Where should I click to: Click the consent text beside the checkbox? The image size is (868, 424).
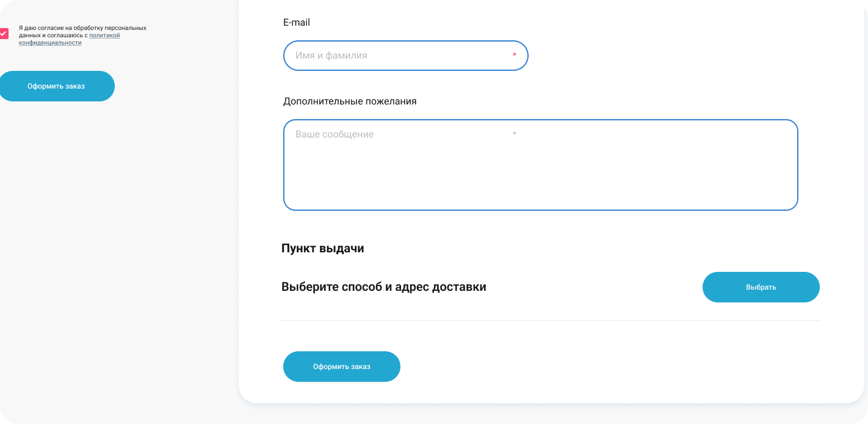click(x=82, y=35)
